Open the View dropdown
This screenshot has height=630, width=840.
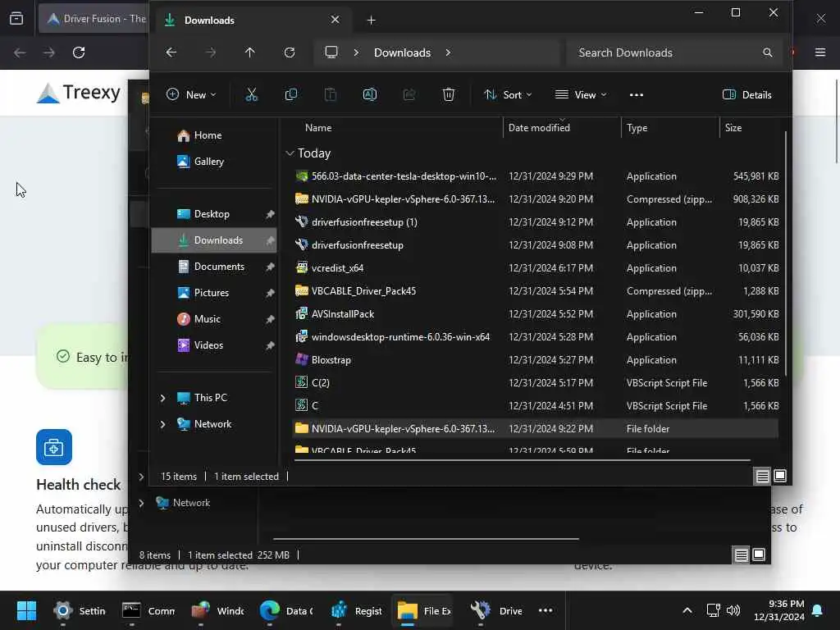(581, 95)
